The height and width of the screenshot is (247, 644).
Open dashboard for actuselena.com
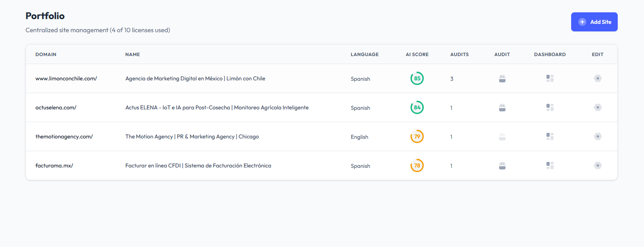click(x=550, y=107)
